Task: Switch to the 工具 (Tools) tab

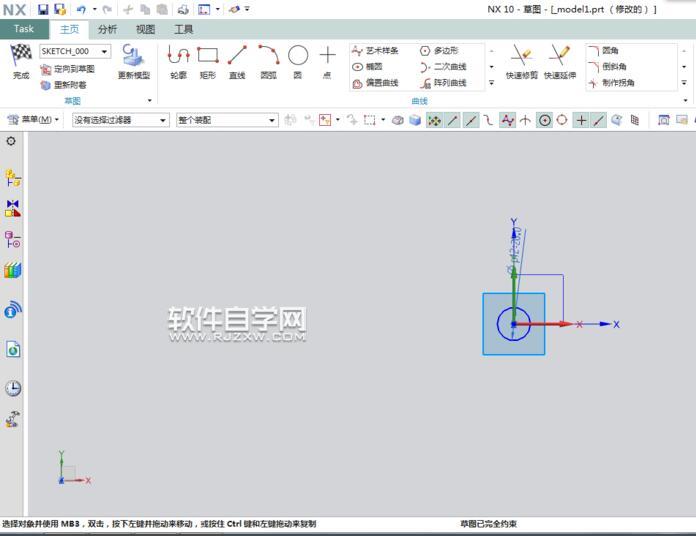Action: (x=183, y=29)
